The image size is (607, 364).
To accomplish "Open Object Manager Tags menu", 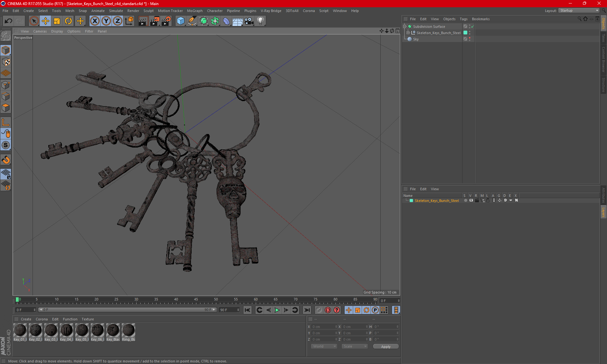I will point(463,19).
